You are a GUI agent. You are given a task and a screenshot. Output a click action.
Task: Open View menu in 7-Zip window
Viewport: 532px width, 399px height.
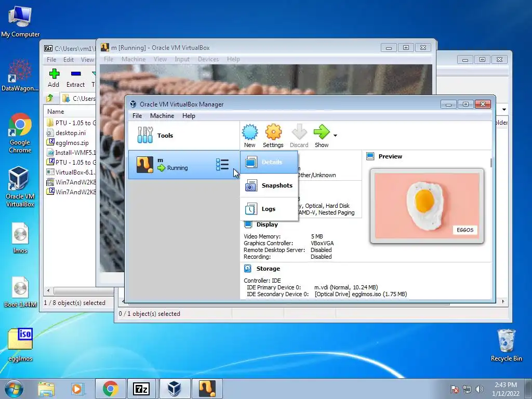(x=87, y=59)
